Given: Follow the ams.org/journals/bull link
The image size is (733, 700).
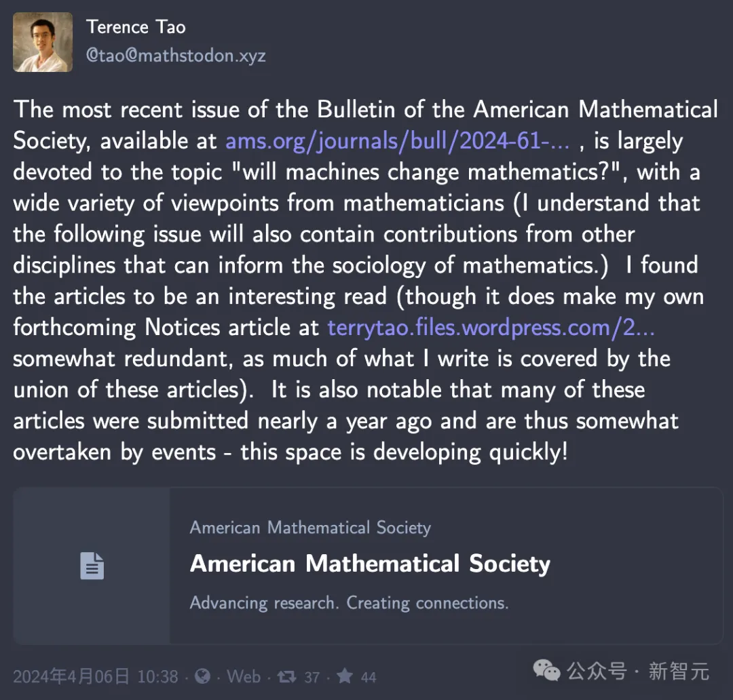Looking at the screenshot, I should pyautogui.click(x=397, y=140).
